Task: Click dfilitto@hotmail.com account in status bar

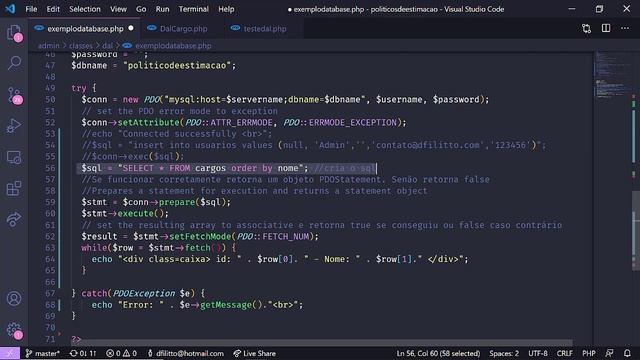Action: [x=185, y=353]
